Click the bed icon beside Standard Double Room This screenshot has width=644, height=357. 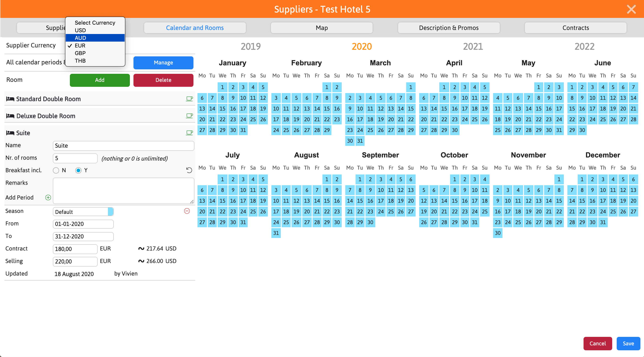tap(10, 99)
